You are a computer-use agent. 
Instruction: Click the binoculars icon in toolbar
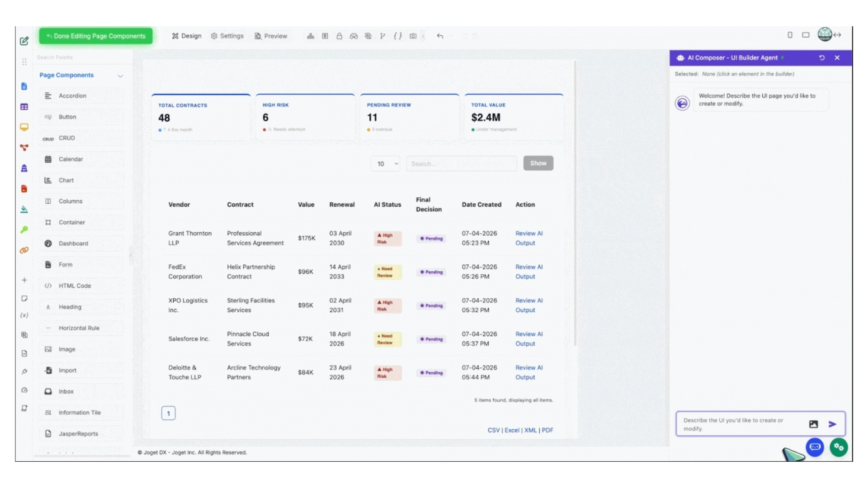pyautogui.click(x=354, y=36)
